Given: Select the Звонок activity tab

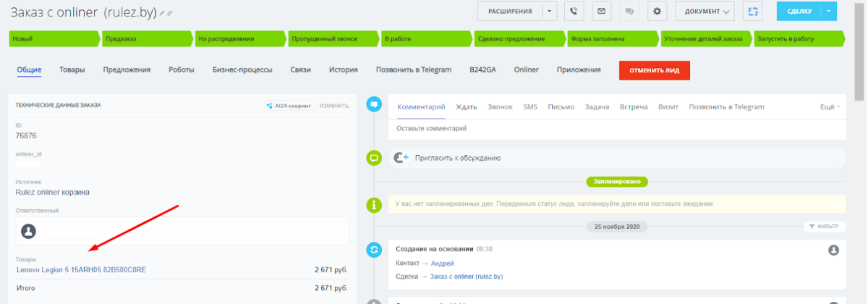Looking at the screenshot, I should click(x=500, y=107).
